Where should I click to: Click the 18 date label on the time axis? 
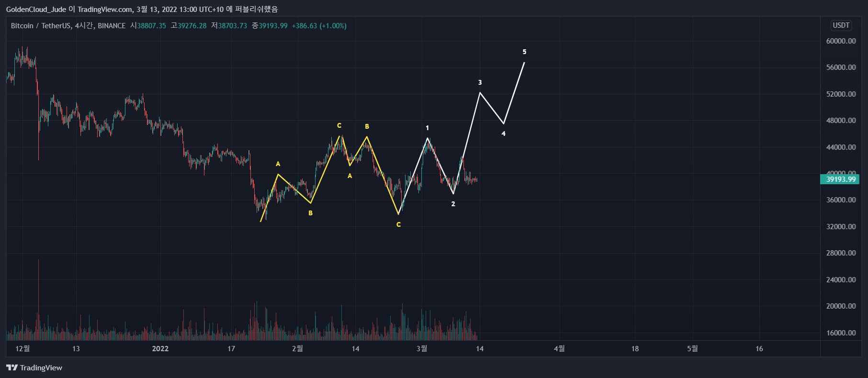pyautogui.click(x=635, y=349)
